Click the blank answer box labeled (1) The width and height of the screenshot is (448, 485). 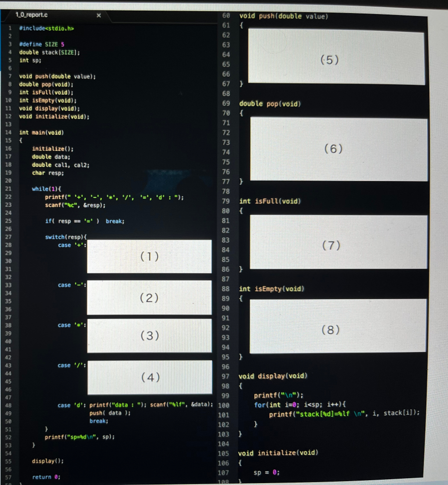pyautogui.click(x=149, y=256)
